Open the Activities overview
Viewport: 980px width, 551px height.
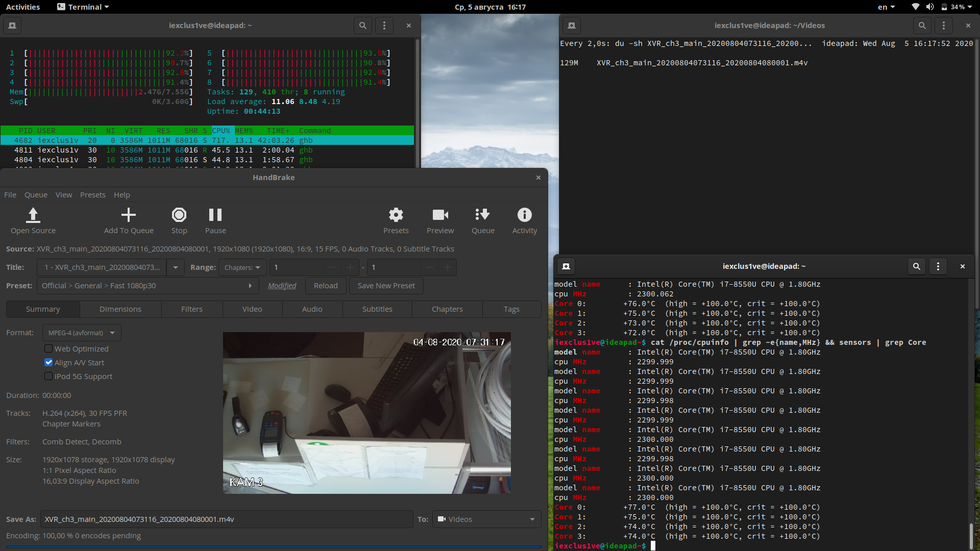[23, 7]
